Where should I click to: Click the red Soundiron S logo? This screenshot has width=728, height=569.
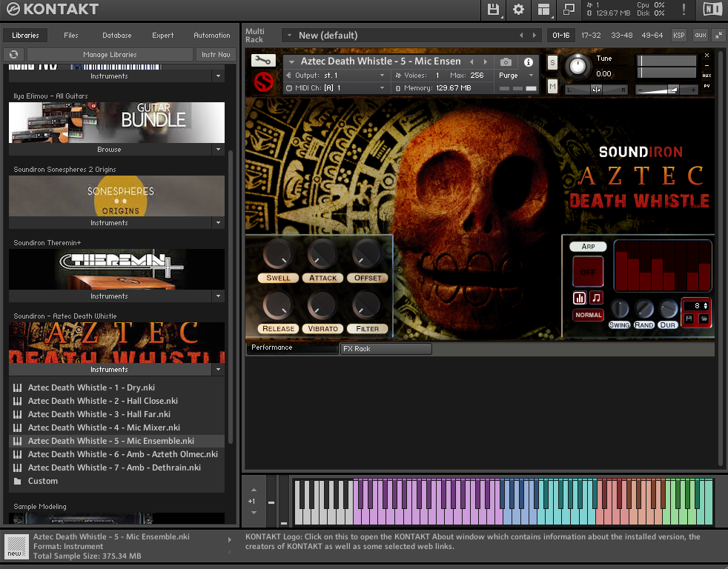(263, 82)
